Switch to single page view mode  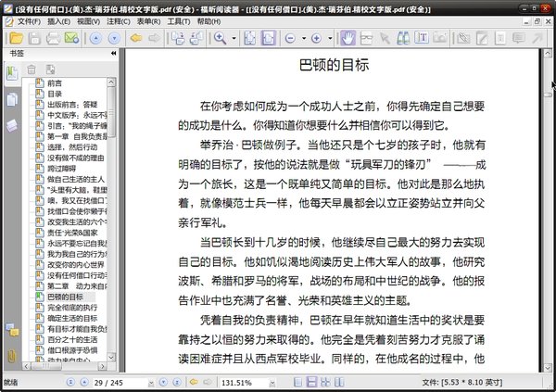[x=298, y=382]
